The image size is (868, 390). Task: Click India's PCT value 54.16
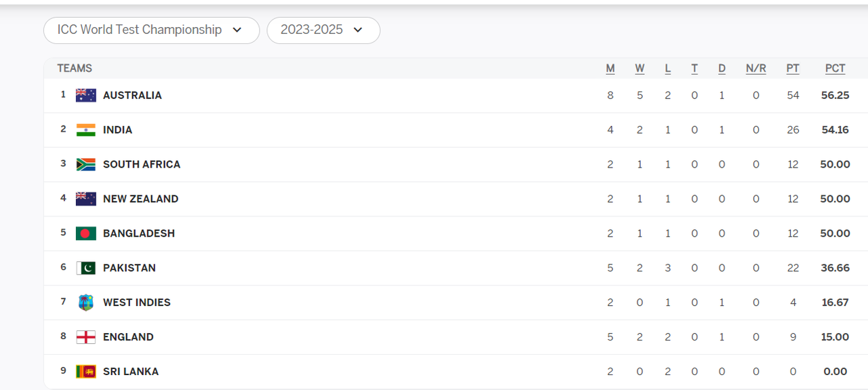[835, 130]
